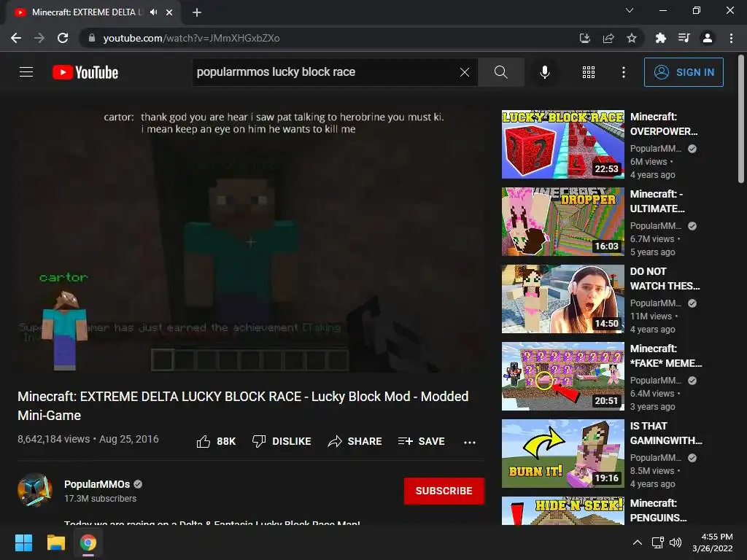Open the 14:50 DO NOT WATCH thumbnail

[x=562, y=298]
